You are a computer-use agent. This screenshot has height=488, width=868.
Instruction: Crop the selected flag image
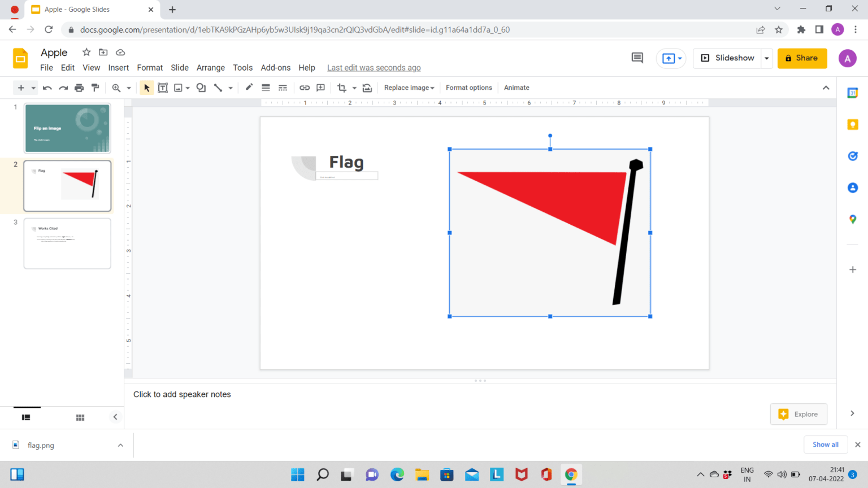click(342, 88)
